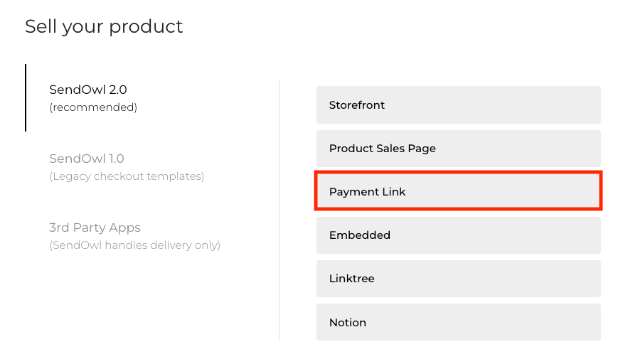Screen dimensions: 623x364
Task: Select the SendOwl 2.0 tab
Action: pos(88,90)
